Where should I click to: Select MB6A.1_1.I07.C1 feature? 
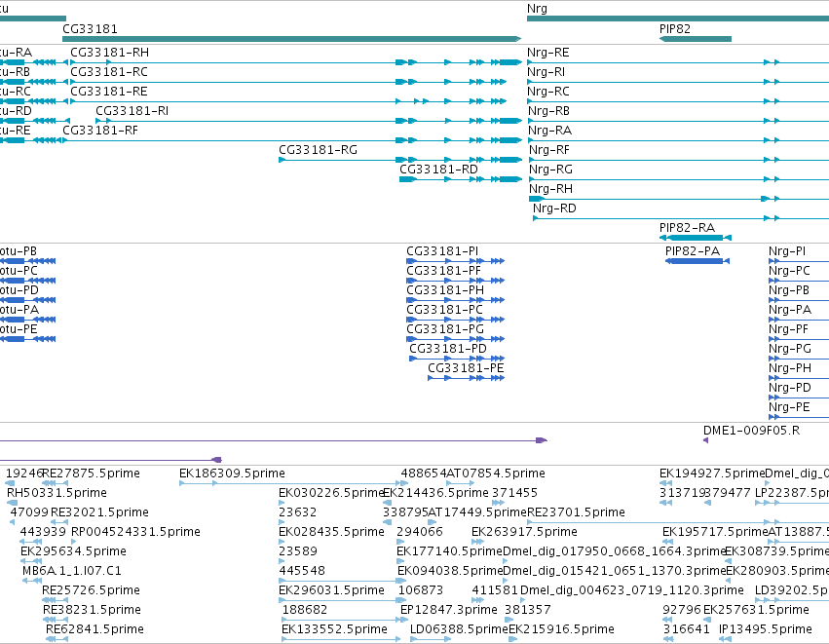[x=32, y=581]
